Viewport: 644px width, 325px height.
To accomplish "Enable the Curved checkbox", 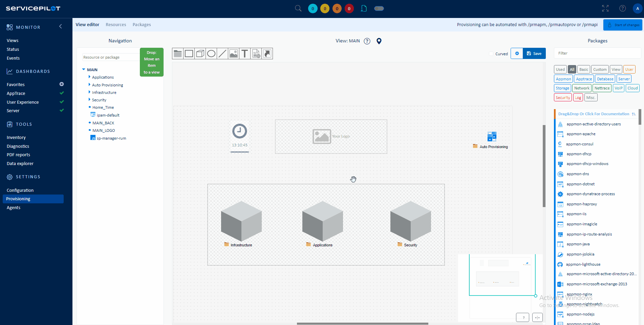I will point(491,54).
